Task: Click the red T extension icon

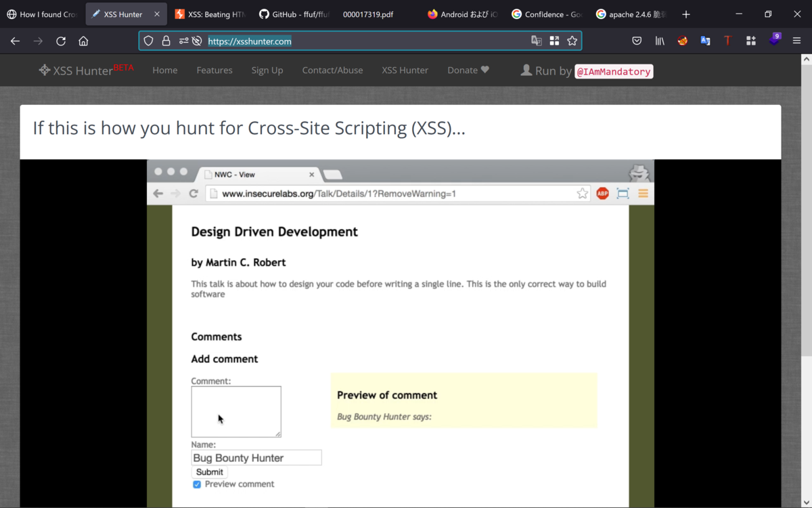Action: pos(727,41)
